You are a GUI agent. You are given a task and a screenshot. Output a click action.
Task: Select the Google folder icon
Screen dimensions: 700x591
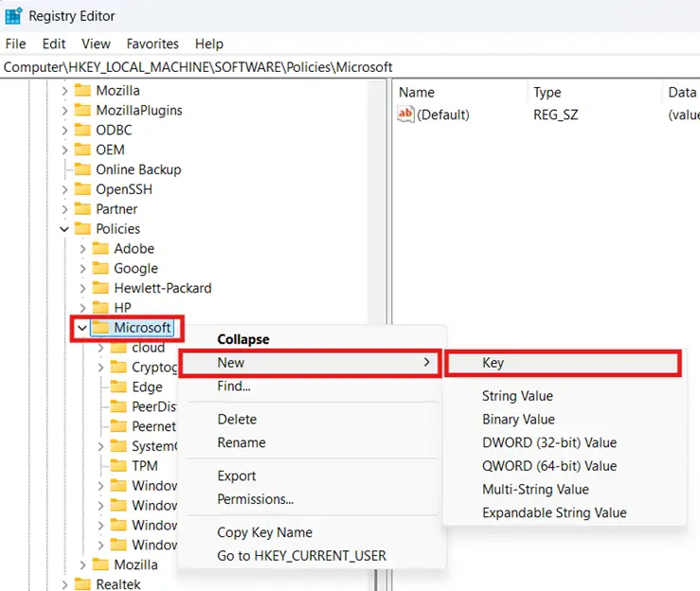[x=100, y=268]
